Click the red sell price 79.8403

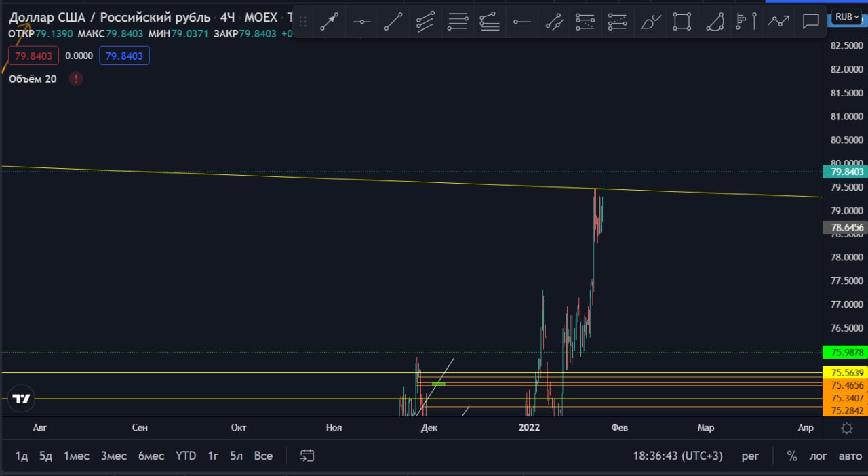[33, 56]
